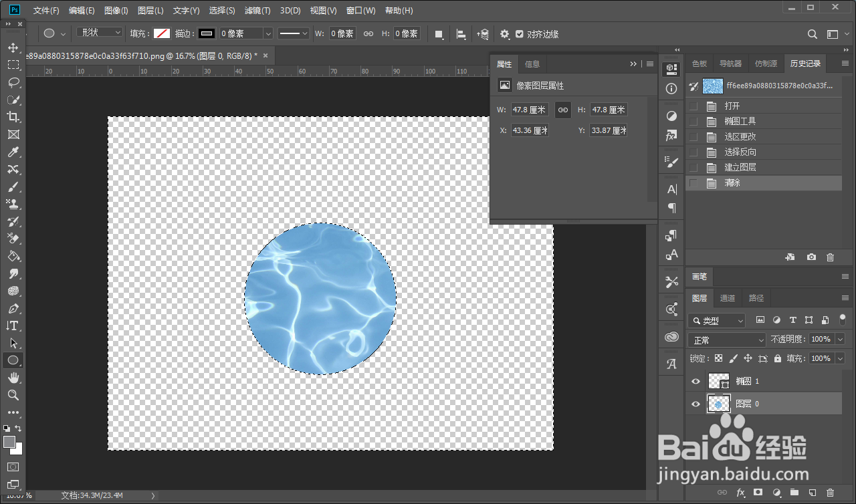Viewport: 856px width, 504px height.
Task: Select the Crop tool
Action: pyautogui.click(x=13, y=117)
